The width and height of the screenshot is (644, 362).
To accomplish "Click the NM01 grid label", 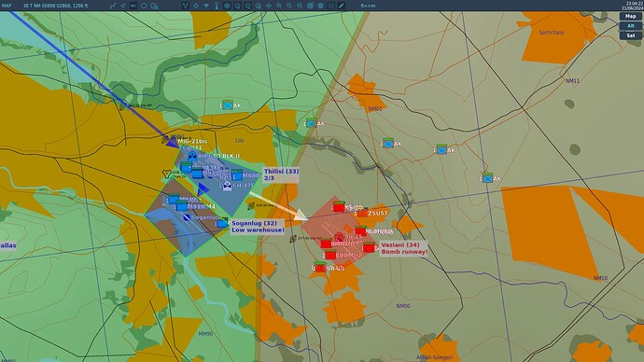I will tap(375, 109).
